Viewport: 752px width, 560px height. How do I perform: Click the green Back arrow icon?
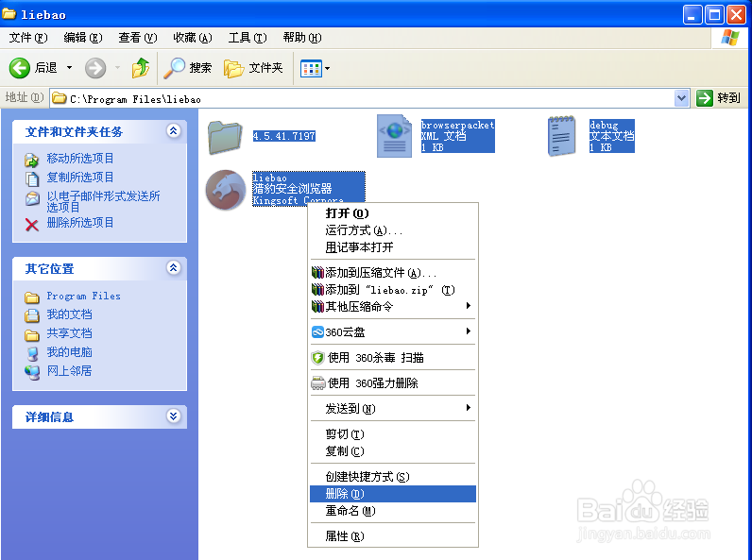[20, 68]
